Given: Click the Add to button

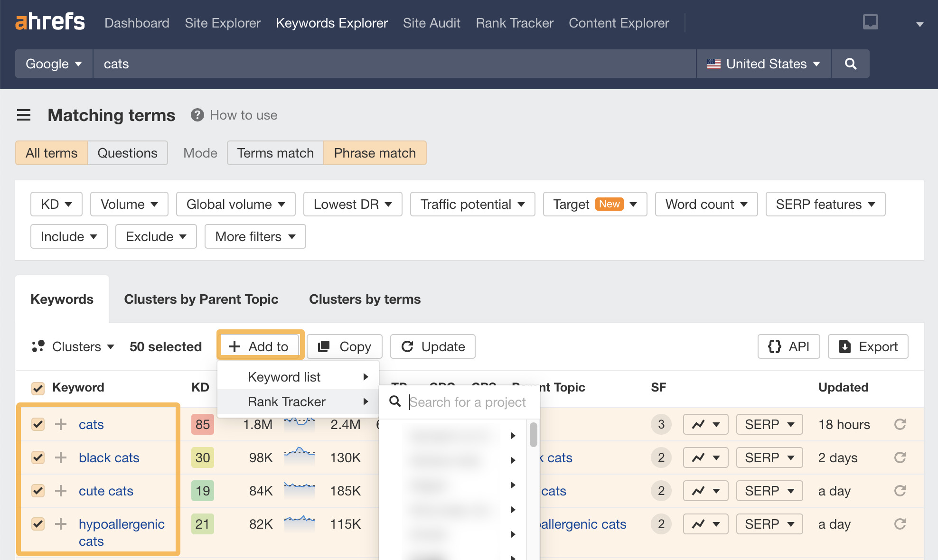Looking at the screenshot, I should pos(260,346).
